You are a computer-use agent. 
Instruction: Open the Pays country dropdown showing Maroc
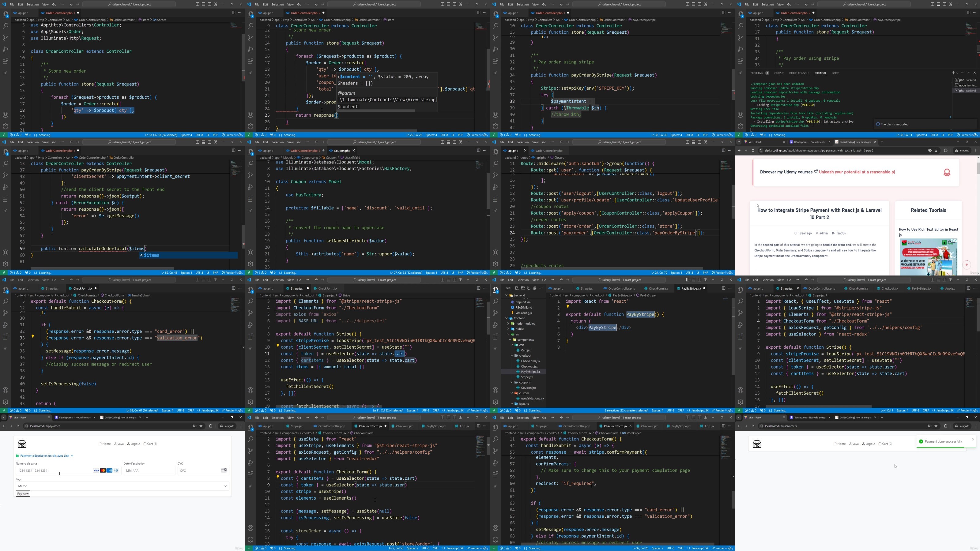(123, 486)
